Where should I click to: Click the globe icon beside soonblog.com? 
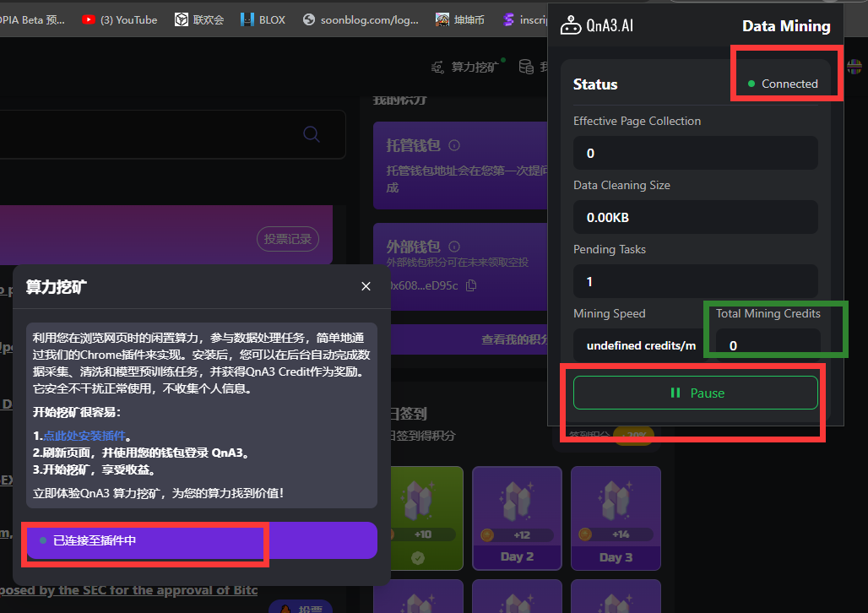click(x=309, y=20)
